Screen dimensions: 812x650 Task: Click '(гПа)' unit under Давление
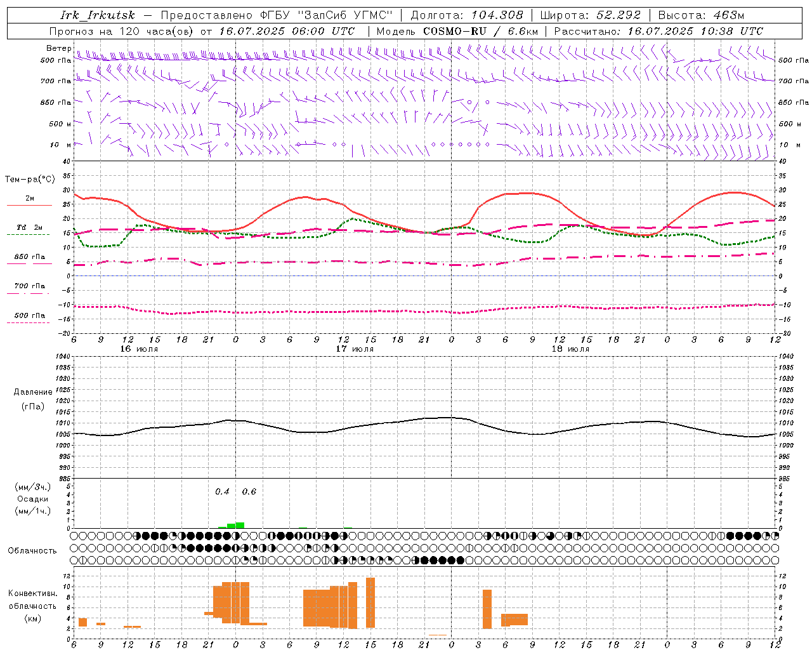[x=33, y=407]
